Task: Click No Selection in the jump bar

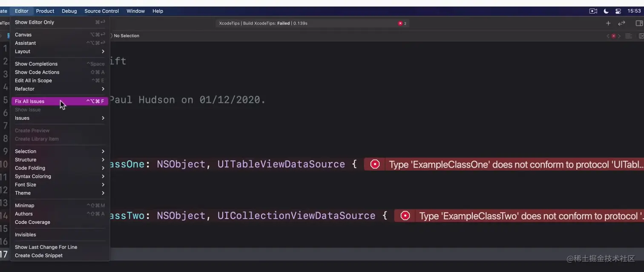Action: tap(126, 36)
